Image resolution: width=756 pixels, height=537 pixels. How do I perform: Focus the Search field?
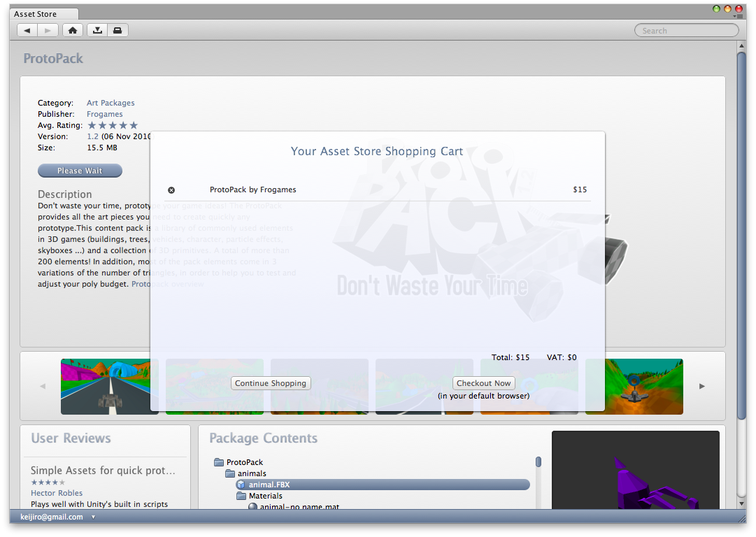[687, 30]
